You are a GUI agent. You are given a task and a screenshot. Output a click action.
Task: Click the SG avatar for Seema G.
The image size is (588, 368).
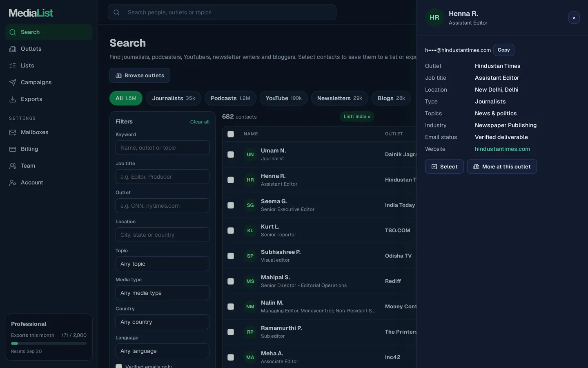250,205
